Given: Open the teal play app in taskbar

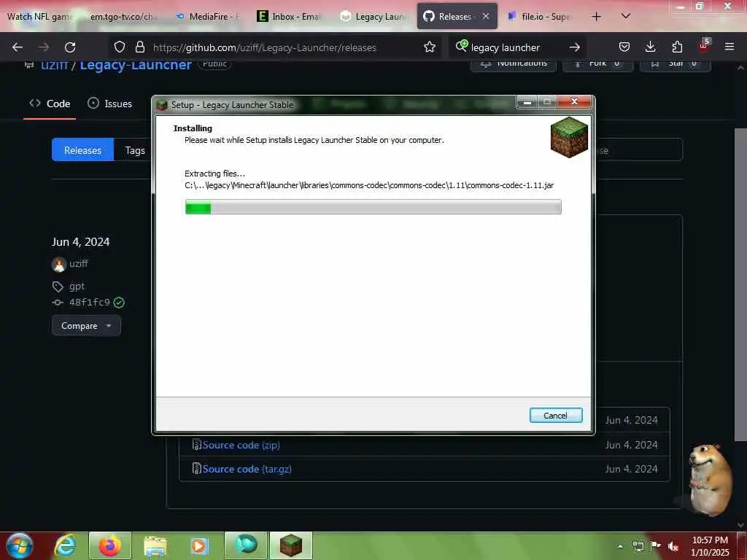Looking at the screenshot, I should [246, 545].
